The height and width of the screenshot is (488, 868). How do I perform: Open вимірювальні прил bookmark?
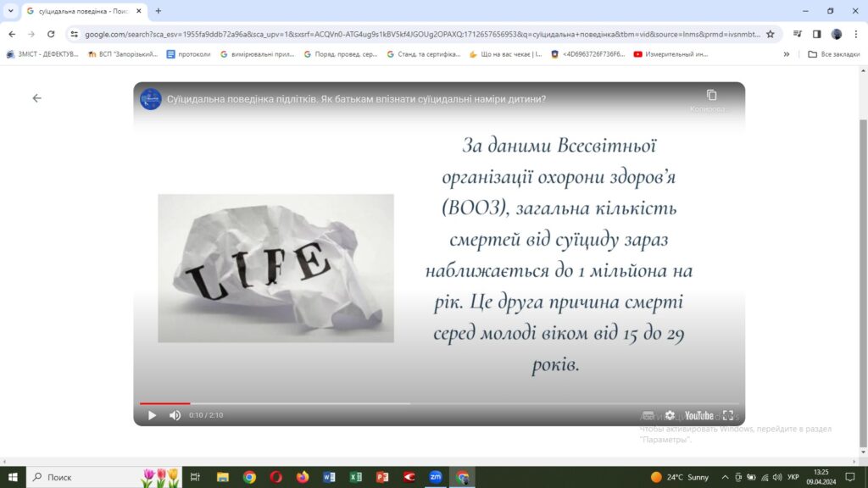(x=257, y=54)
